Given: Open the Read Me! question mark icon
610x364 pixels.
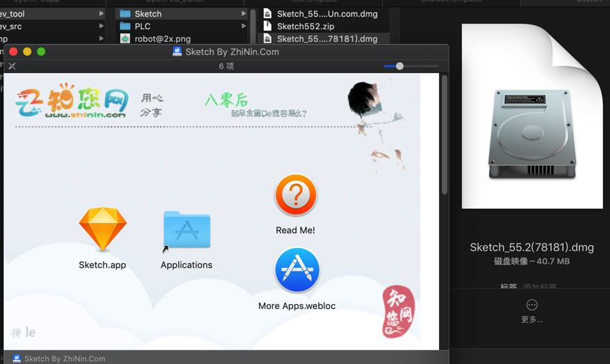Looking at the screenshot, I should pyautogui.click(x=296, y=195).
